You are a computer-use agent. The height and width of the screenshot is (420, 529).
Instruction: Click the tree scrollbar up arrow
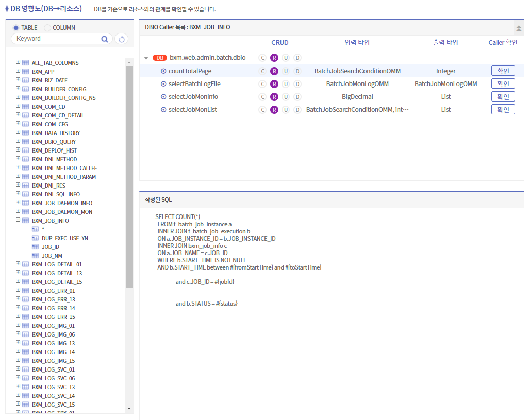click(x=129, y=62)
